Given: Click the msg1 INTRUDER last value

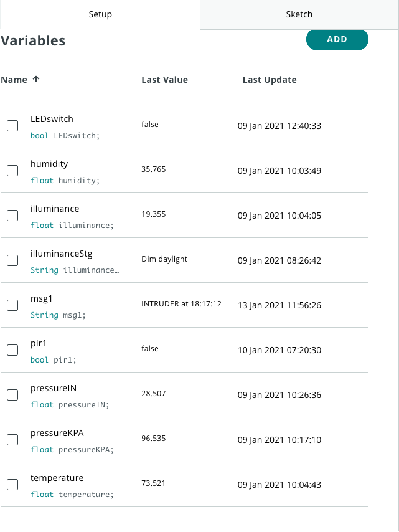Looking at the screenshot, I should (181, 304).
